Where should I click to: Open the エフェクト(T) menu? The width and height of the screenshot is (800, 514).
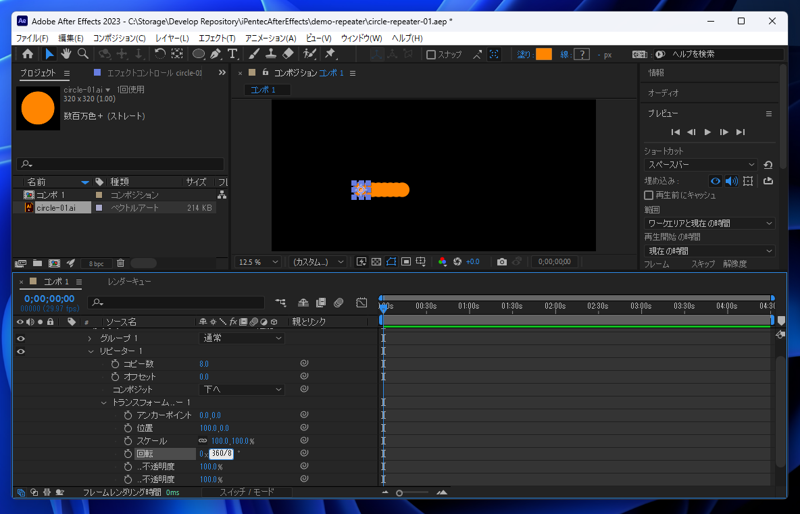[216, 38]
